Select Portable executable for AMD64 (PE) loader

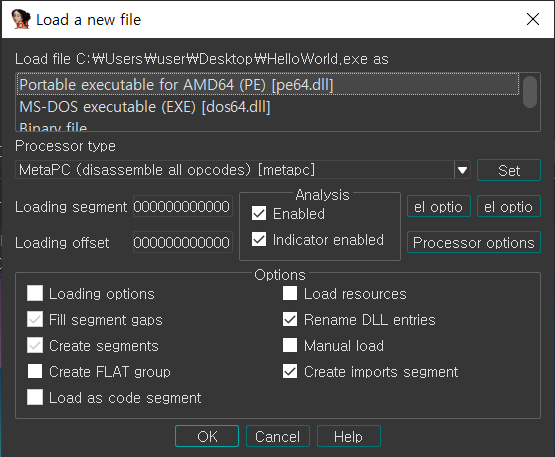pos(269,85)
